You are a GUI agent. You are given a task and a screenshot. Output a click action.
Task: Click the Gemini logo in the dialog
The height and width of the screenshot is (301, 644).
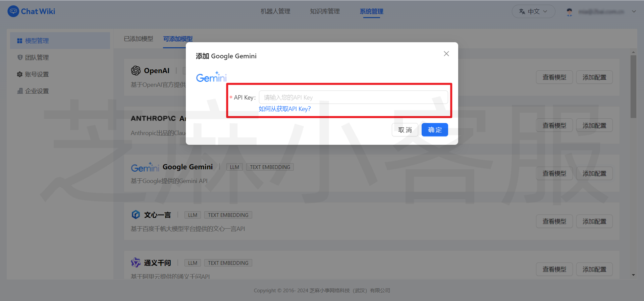click(x=211, y=77)
